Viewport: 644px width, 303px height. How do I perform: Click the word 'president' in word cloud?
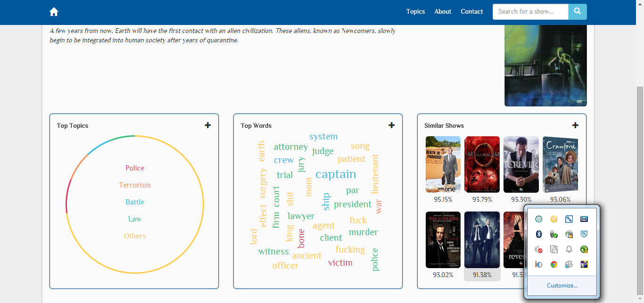353,204
